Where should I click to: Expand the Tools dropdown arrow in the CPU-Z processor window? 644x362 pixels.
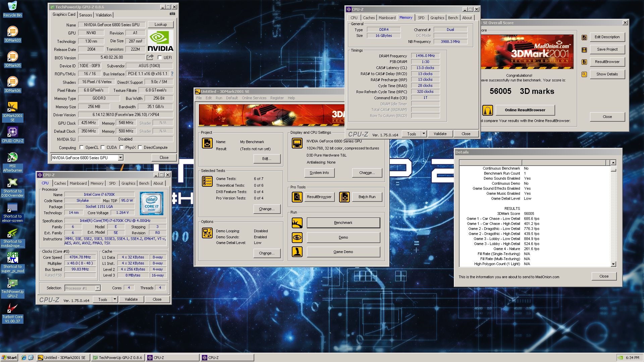[115, 299]
